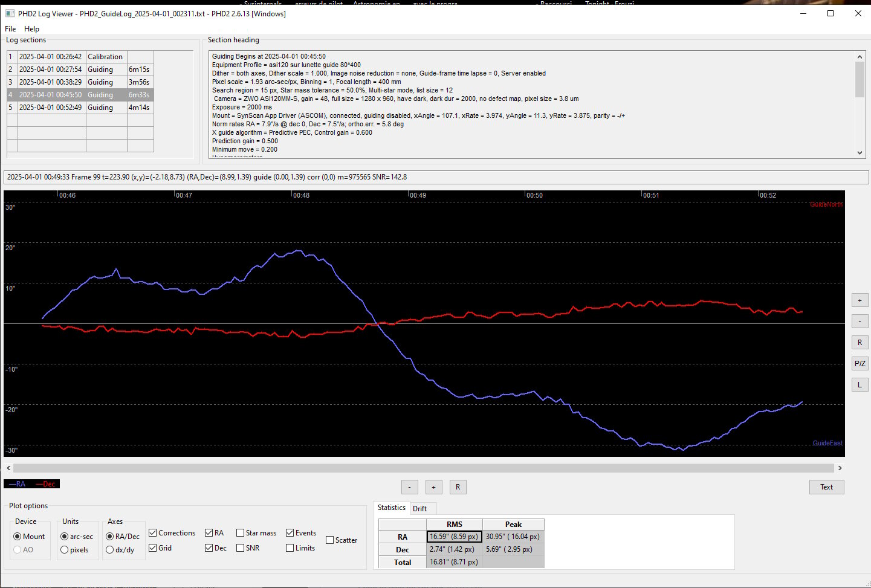The image size is (871, 588).
Task: Click the RA RMS value cell
Action: (454, 537)
